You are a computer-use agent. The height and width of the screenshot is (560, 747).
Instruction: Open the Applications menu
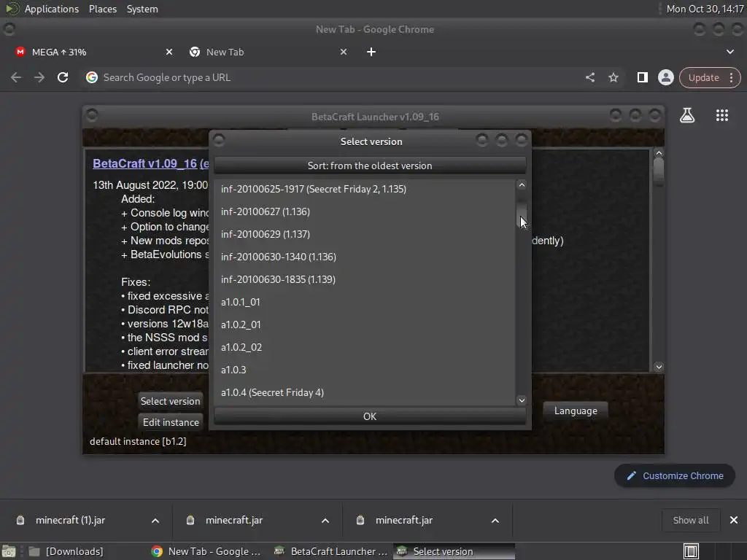(x=52, y=9)
